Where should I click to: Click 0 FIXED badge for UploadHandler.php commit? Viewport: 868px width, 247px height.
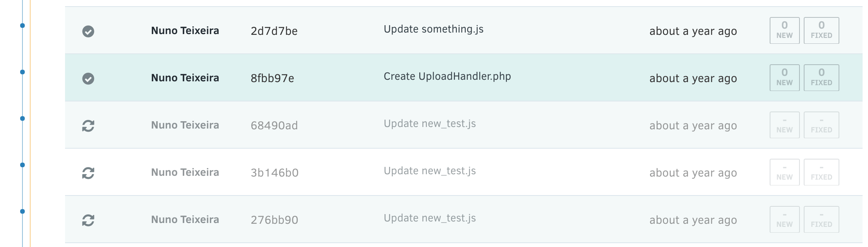point(821,78)
